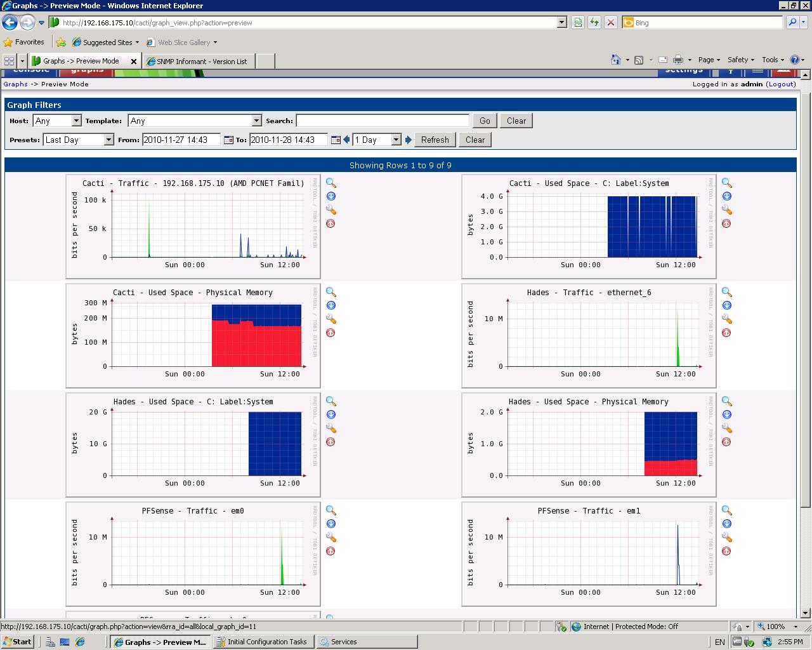The width and height of the screenshot is (812, 650).
Task: Click the To date input field
Action: click(x=289, y=140)
